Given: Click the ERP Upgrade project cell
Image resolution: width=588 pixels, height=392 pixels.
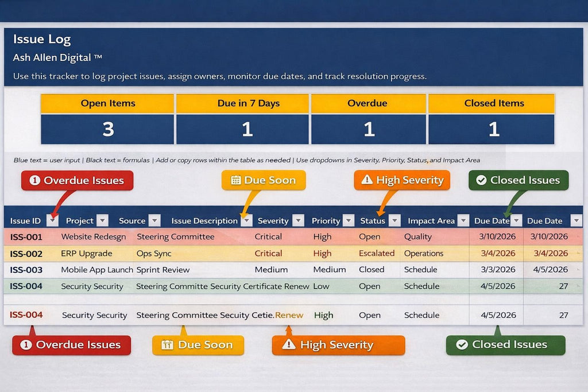Looking at the screenshot, I should pyautogui.click(x=87, y=254).
